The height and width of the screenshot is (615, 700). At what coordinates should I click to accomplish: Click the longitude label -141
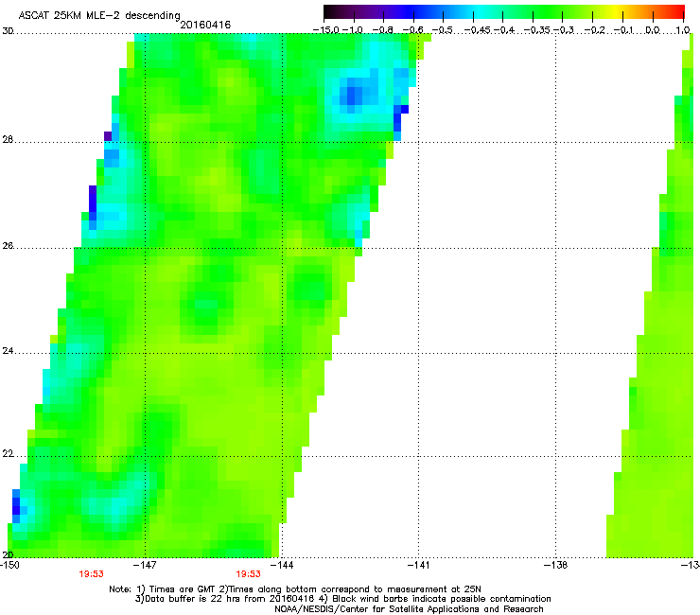pyautogui.click(x=418, y=565)
